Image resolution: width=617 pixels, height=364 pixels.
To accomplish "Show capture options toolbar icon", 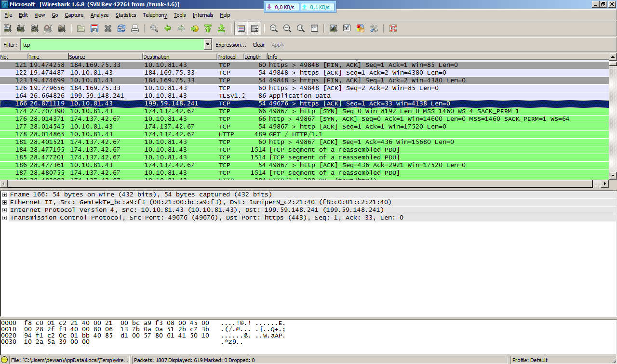I will 21,28.
